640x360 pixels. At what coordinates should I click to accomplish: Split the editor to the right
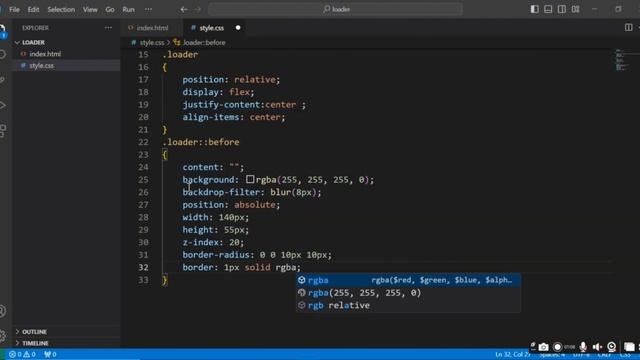629,27
